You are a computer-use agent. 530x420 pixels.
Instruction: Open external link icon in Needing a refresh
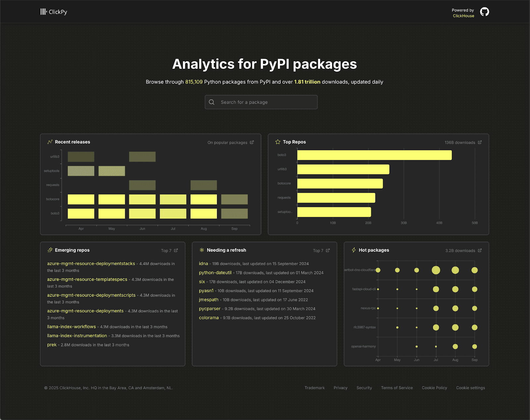click(328, 251)
